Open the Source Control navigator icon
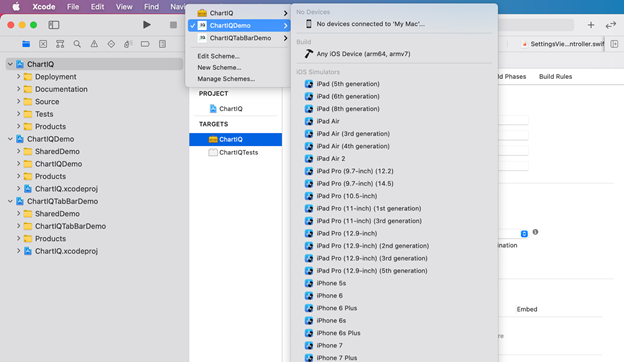624x362 pixels. coord(43,44)
